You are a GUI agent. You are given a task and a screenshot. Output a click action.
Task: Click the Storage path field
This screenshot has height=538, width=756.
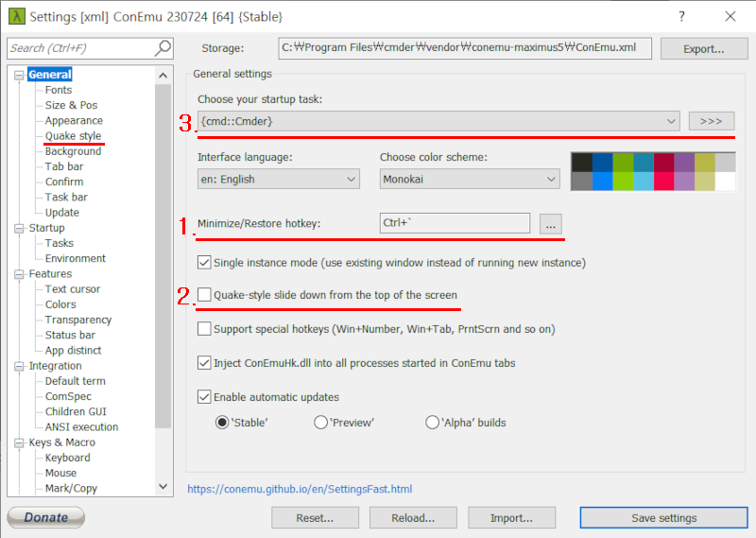[465, 48]
